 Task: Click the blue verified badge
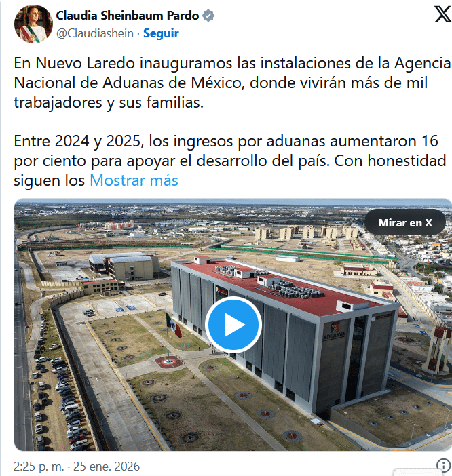208,16
